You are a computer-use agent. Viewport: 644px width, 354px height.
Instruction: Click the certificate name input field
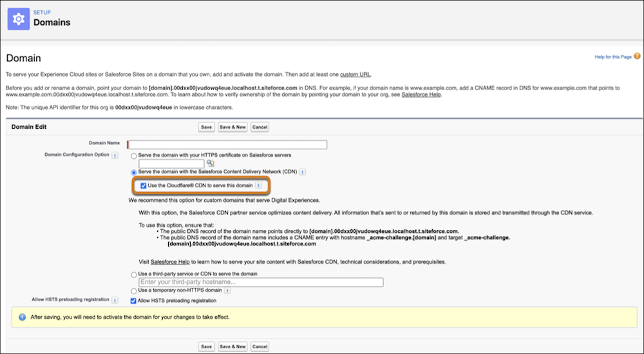point(171,163)
